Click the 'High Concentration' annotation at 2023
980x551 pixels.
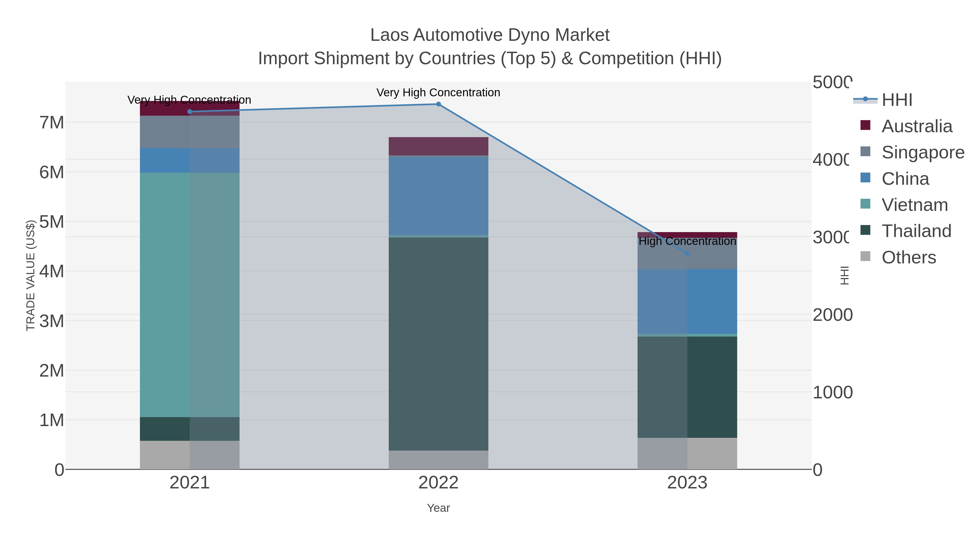[x=687, y=241]
